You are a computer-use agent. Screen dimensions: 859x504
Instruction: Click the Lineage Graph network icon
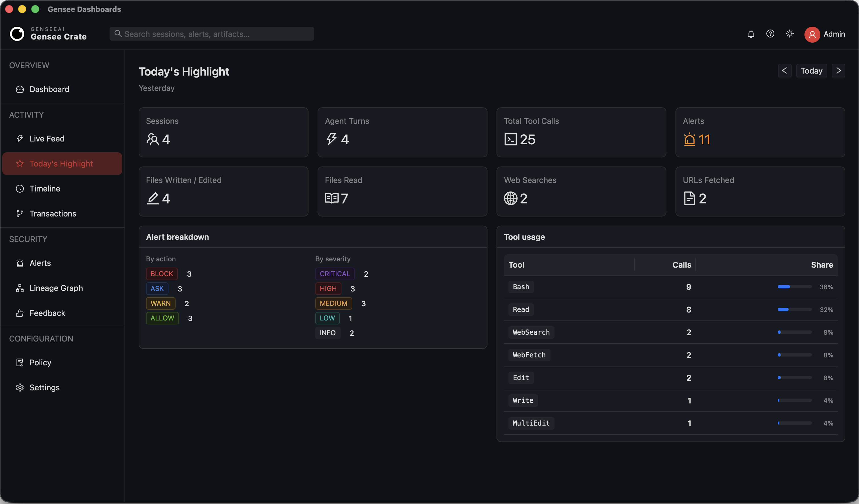point(20,288)
